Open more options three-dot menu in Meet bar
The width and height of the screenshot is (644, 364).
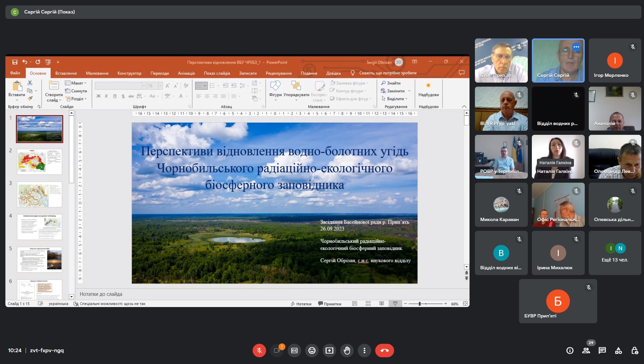pos(364,351)
